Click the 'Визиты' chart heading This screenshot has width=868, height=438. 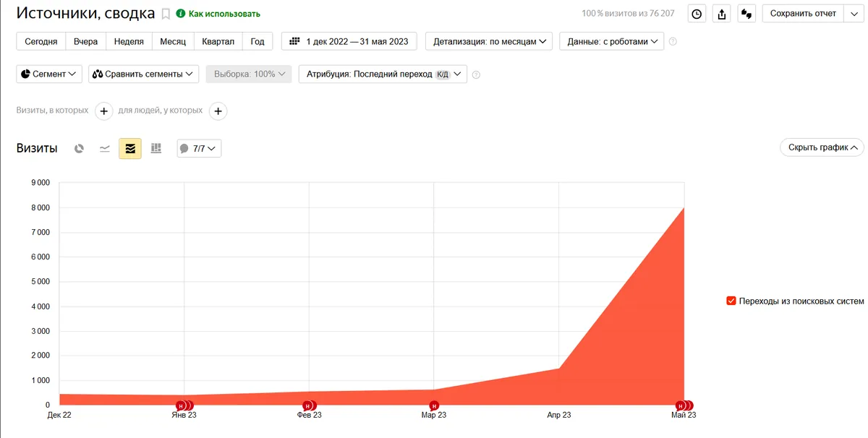(37, 148)
